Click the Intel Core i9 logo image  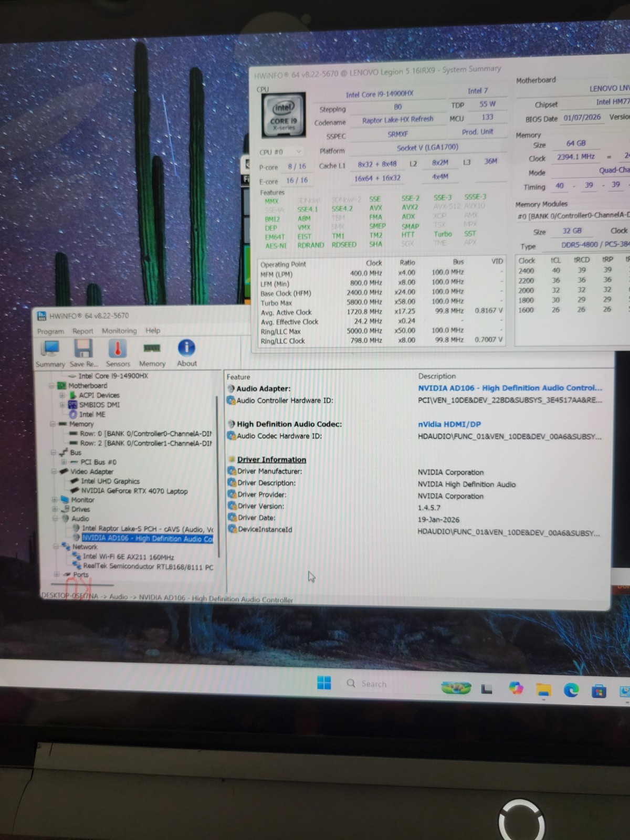tap(283, 117)
